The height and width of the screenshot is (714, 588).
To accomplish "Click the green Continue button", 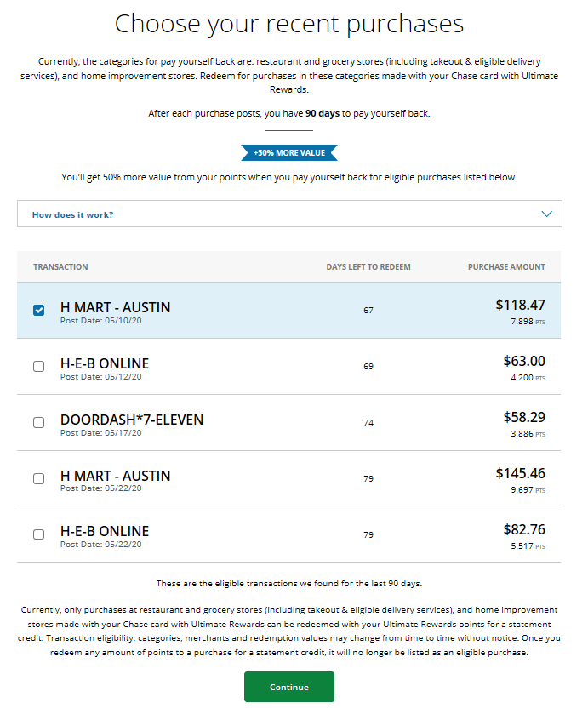I will click(289, 687).
